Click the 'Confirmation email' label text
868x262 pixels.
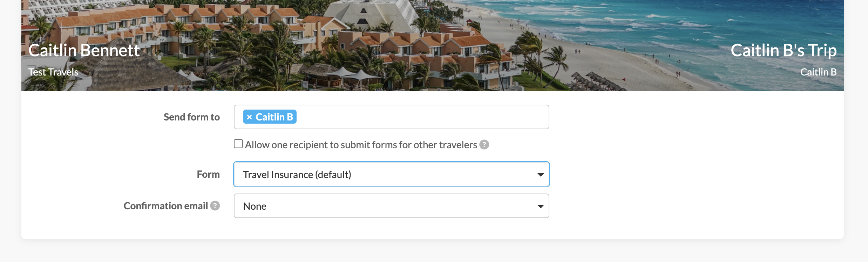tap(165, 206)
